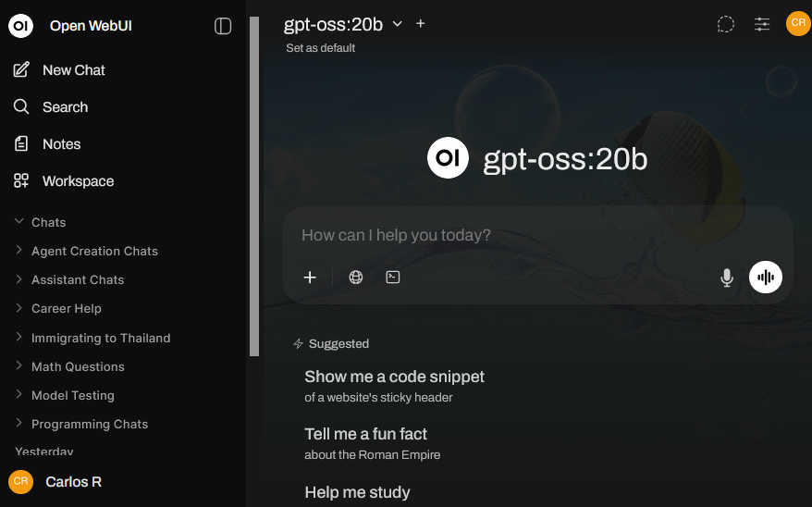Click the Open WebUI logo in the sidebar
Screen dimensions: 812x507
21,26
